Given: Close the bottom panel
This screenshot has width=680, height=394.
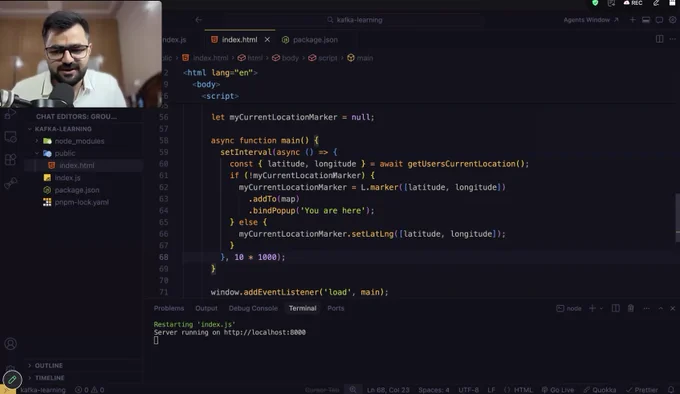Looking at the screenshot, I should point(673,308).
